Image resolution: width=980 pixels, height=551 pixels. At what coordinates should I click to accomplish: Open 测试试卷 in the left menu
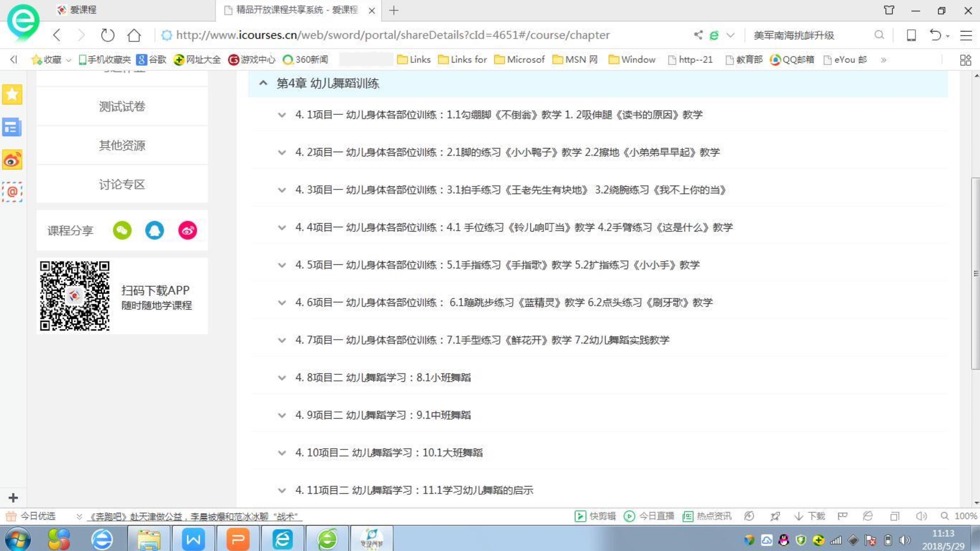click(122, 107)
